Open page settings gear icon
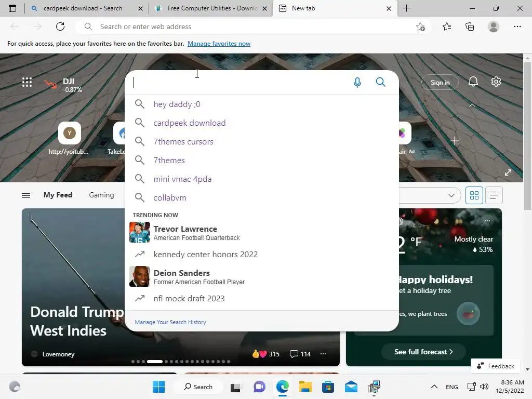The image size is (532, 399). tap(496, 82)
